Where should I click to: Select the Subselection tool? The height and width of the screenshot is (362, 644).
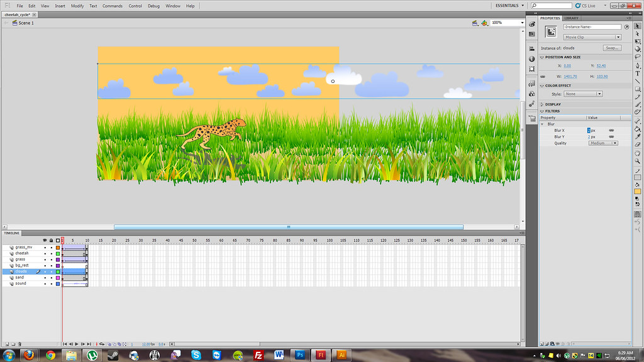pos(638,34)
